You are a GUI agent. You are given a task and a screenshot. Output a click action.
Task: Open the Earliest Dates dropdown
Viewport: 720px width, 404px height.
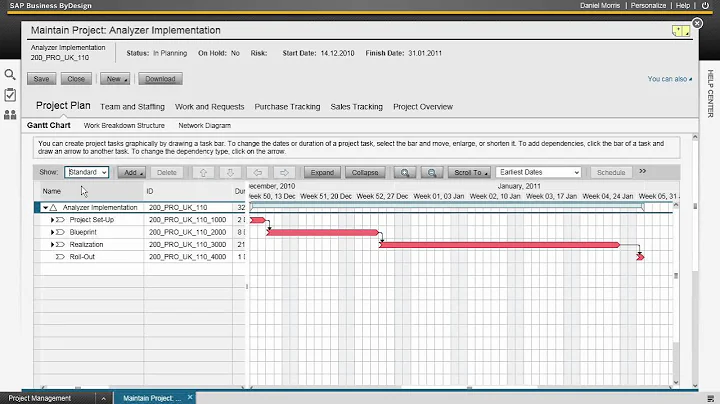pos(539,172)
